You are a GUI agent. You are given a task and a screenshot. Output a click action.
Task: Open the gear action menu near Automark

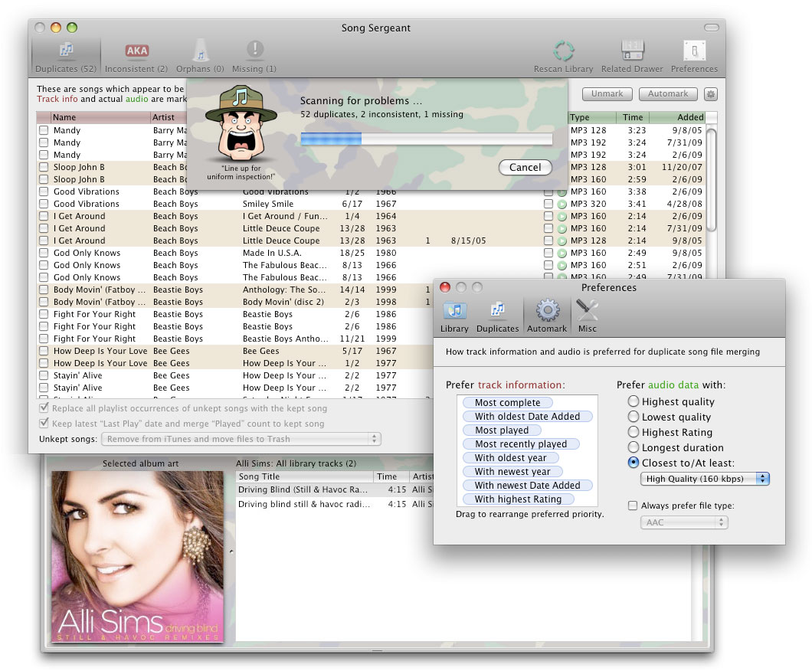pyautogui.click(x=711, y=94)
